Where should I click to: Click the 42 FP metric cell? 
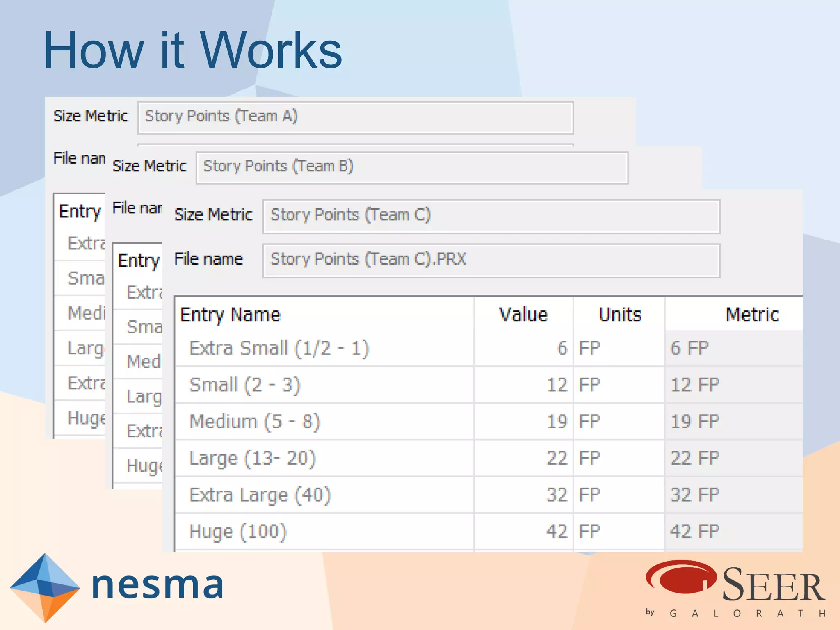coord(694,532)
